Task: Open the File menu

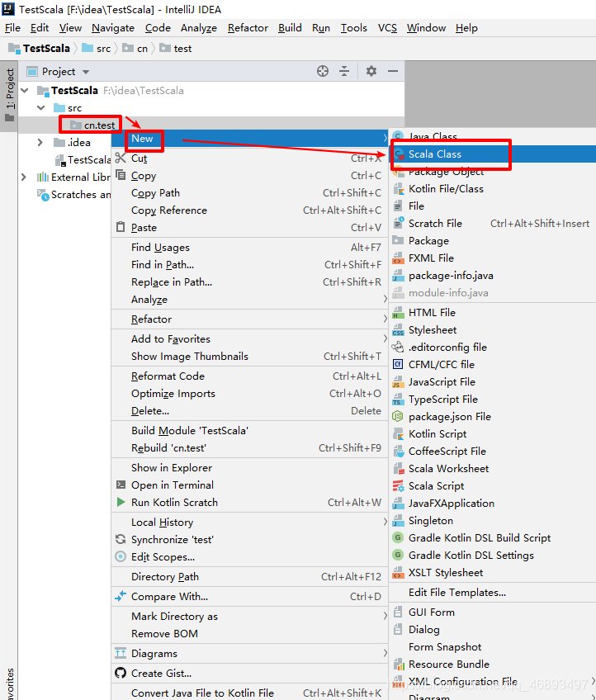Action: [x=12, y=28]
